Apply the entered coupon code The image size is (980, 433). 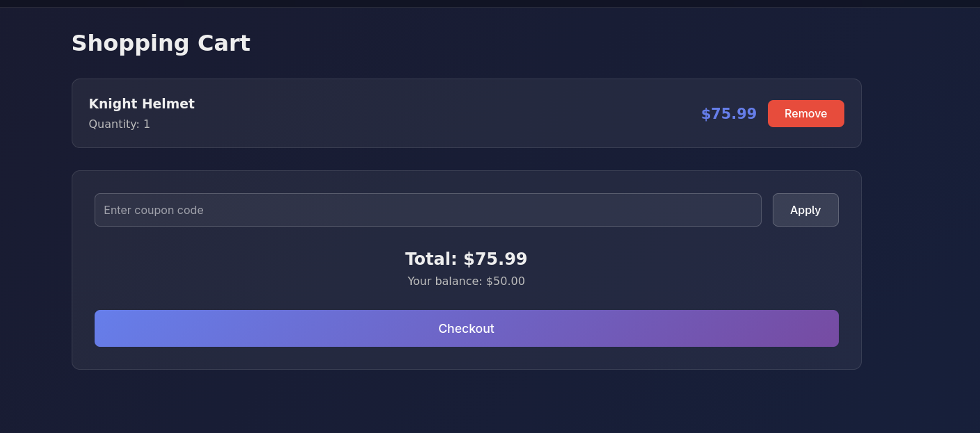(805, 210)
